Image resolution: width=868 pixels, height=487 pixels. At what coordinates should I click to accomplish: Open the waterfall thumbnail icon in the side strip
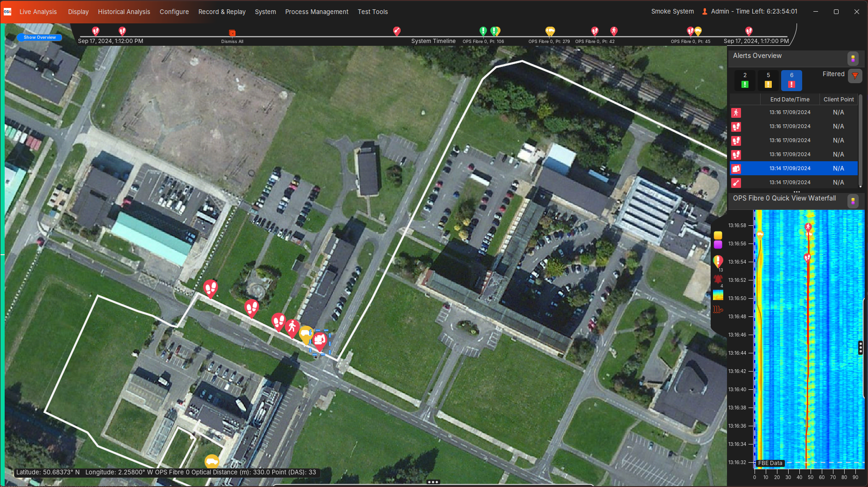(x=718, y=295)
